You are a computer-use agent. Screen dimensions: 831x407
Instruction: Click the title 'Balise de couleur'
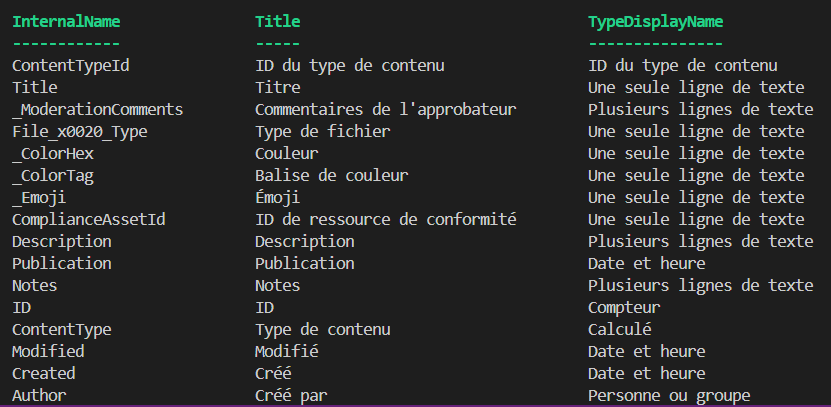pyautogui.click(x=332, y=175)
